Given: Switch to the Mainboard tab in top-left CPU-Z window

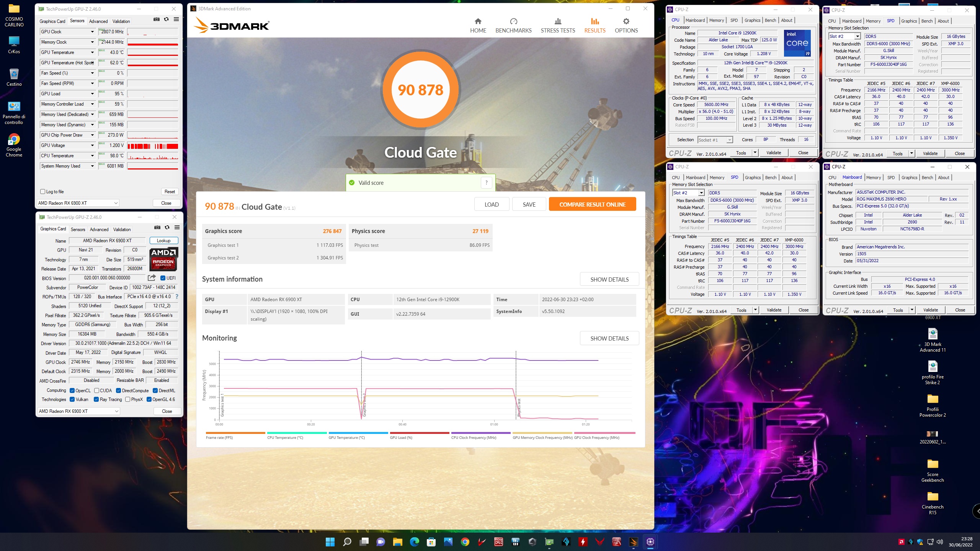Looking at the screenshot, I should [x=695, y=21].
